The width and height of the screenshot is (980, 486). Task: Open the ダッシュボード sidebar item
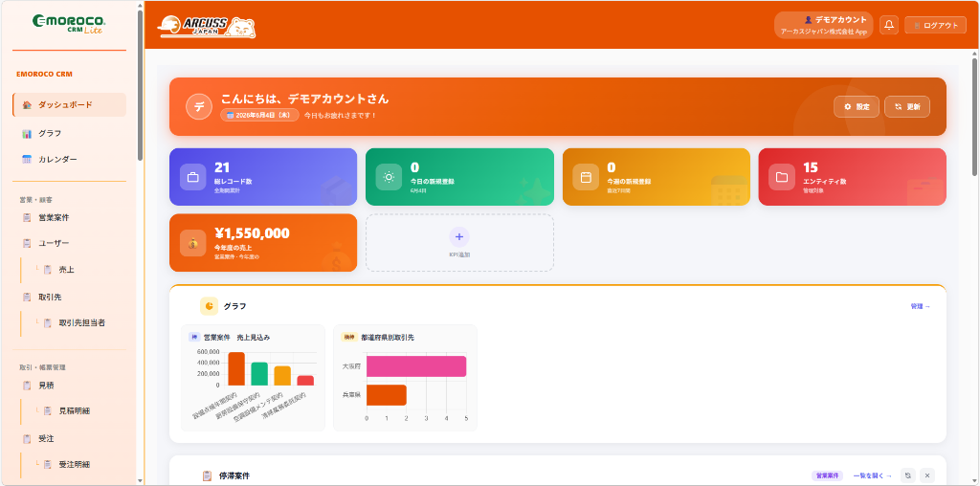coord(69,105)
